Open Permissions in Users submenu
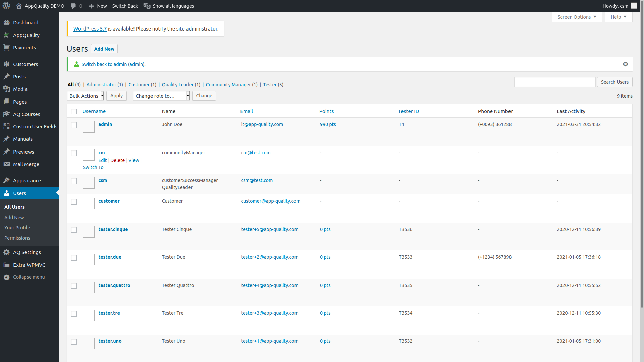Image resolution: width=644 pixels, height=362 pixels. pos(17,238)
